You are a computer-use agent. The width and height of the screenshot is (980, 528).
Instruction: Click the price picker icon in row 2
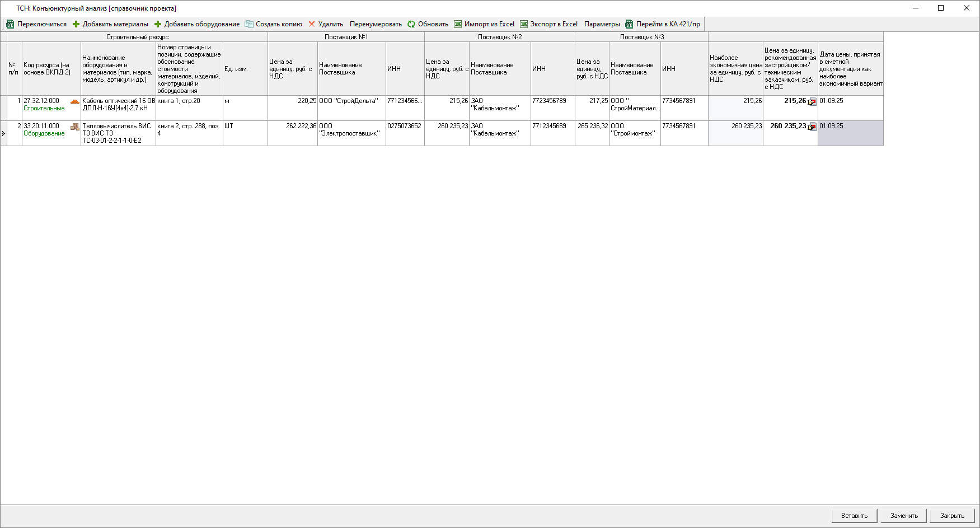(x=812, y=127)
